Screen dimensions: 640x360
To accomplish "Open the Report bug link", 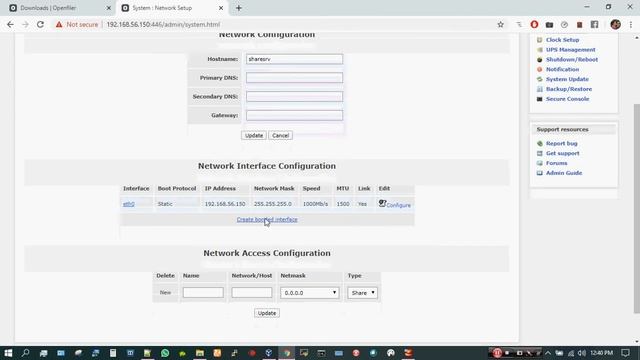I will point(562,144).
